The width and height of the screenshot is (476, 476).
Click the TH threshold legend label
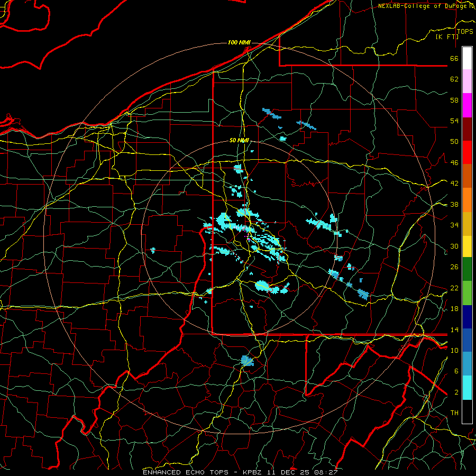coord(454,413)
